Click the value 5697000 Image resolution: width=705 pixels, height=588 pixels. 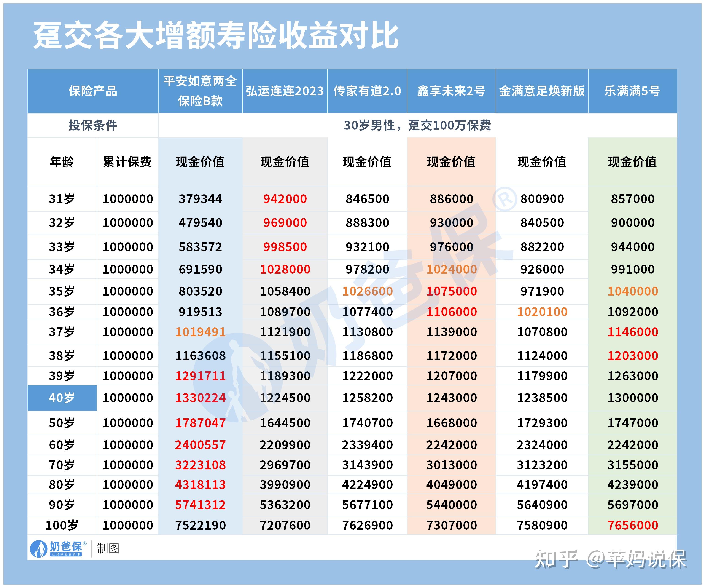coord(633,505)
